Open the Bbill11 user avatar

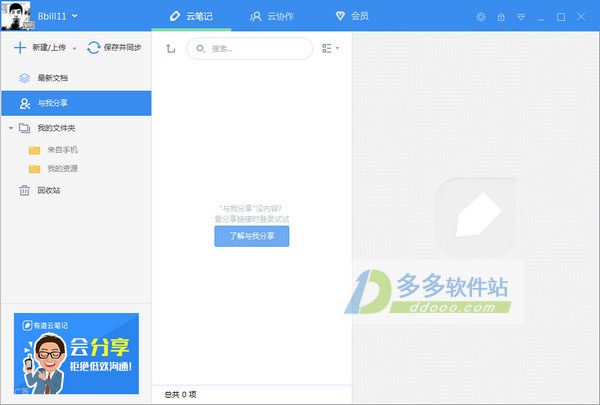[18, 15]
